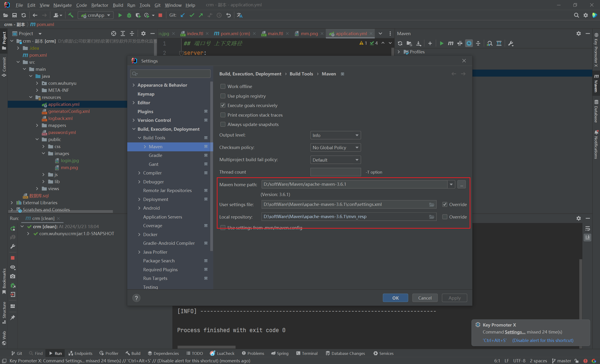Click master branch in status bar

pyautogui.click(x=561, y=360)
